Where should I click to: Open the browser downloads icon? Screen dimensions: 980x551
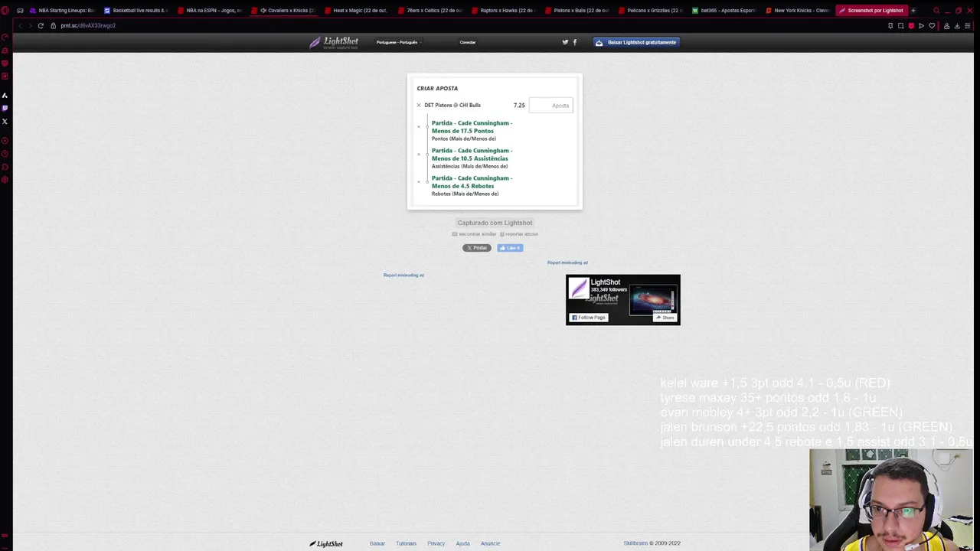point(957,25)
